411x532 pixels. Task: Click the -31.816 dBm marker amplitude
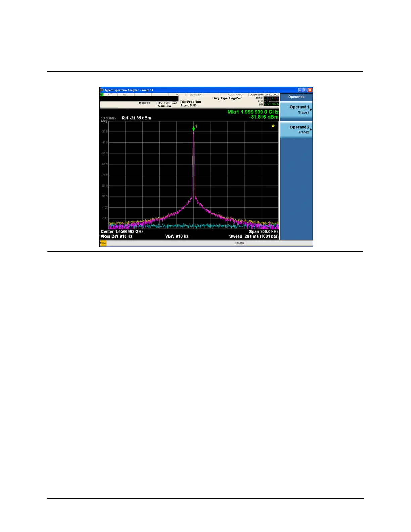coord(264,117)
